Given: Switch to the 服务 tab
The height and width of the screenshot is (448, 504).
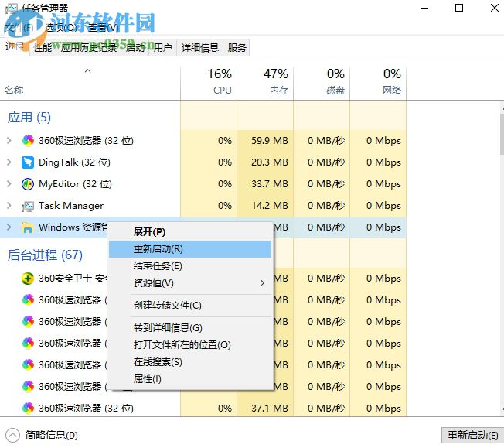Looking at the screenshot, I should (x=237, y=48).
